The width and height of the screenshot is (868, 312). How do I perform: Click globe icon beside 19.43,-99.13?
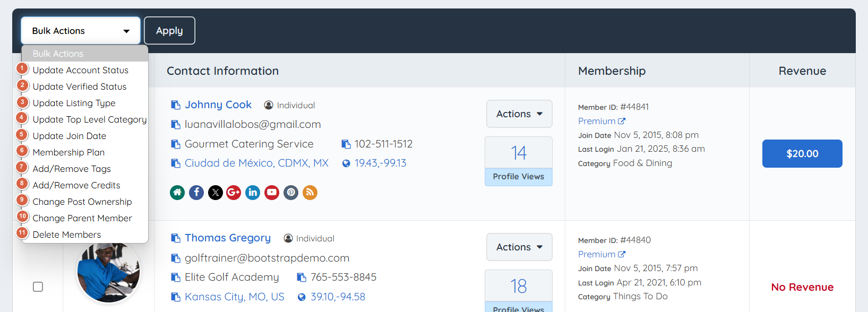(x=346, y=163)
